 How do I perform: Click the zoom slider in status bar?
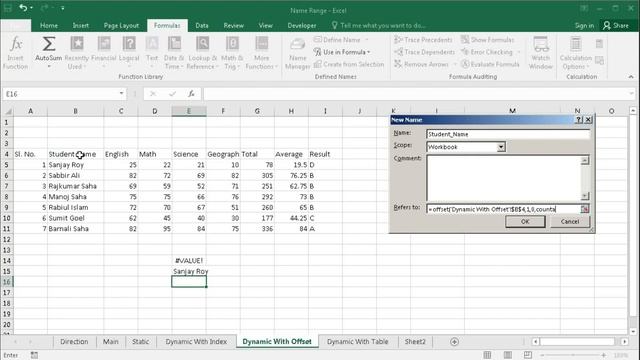click(x=573, y=355)
